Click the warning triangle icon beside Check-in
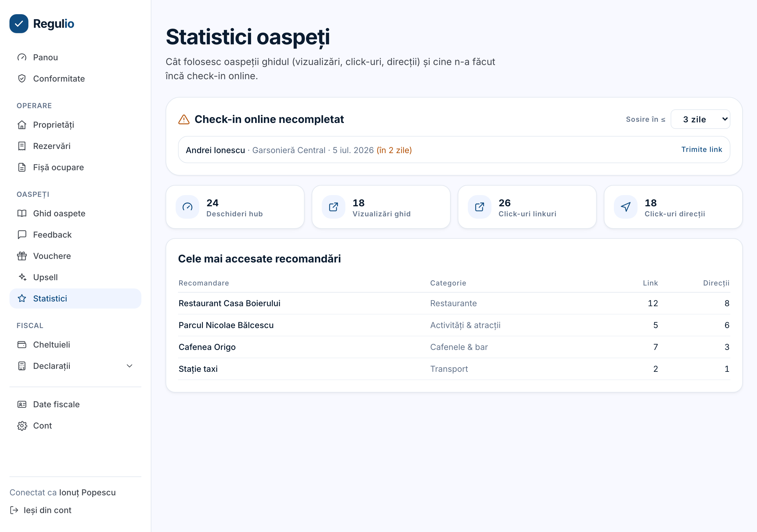This screenshot has height=532, width=757. (x=184, y=119)
